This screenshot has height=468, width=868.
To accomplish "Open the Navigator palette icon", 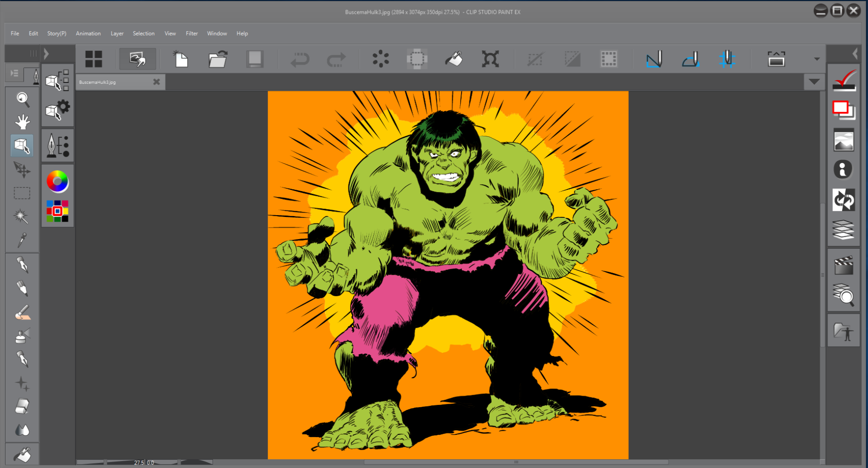I will [844, 140].
